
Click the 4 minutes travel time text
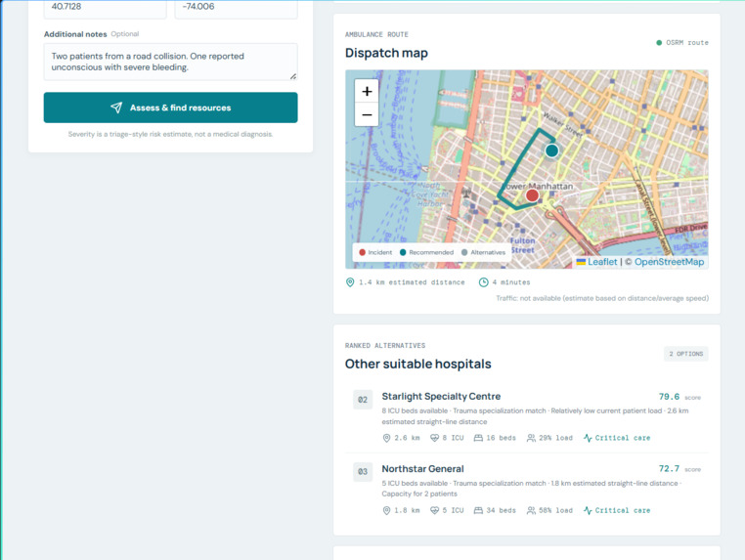(511, 282)
